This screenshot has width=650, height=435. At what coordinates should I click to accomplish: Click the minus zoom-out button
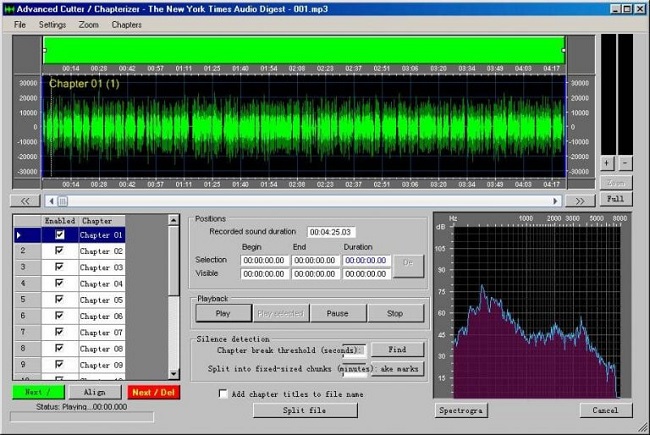click(625, 163)
